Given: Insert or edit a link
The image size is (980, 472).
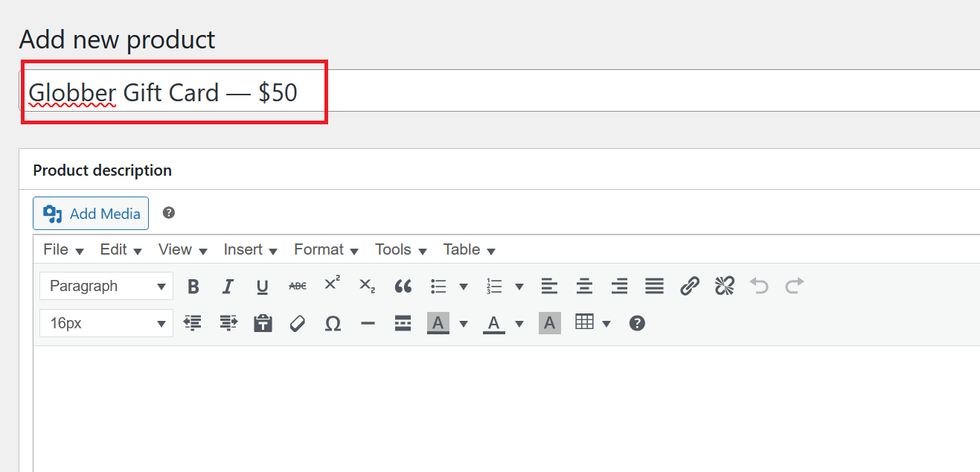Looking at the screenshot, I should coord(690,286).
